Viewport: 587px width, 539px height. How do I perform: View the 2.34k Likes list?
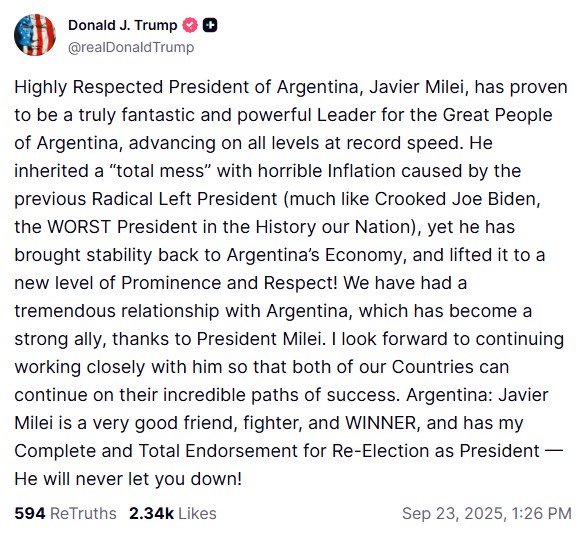(173, 514)
